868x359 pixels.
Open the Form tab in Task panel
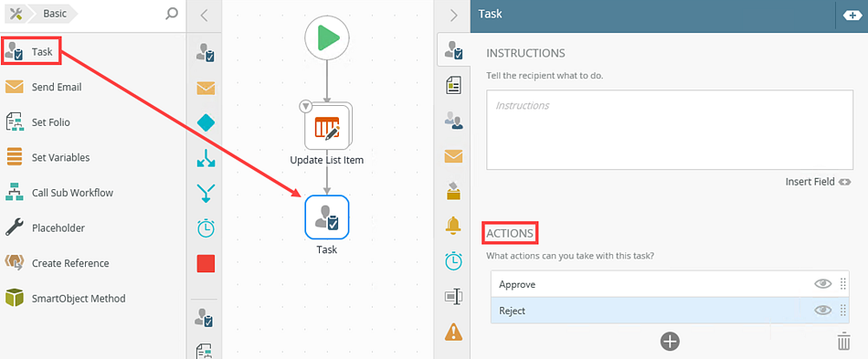[454, 86]
